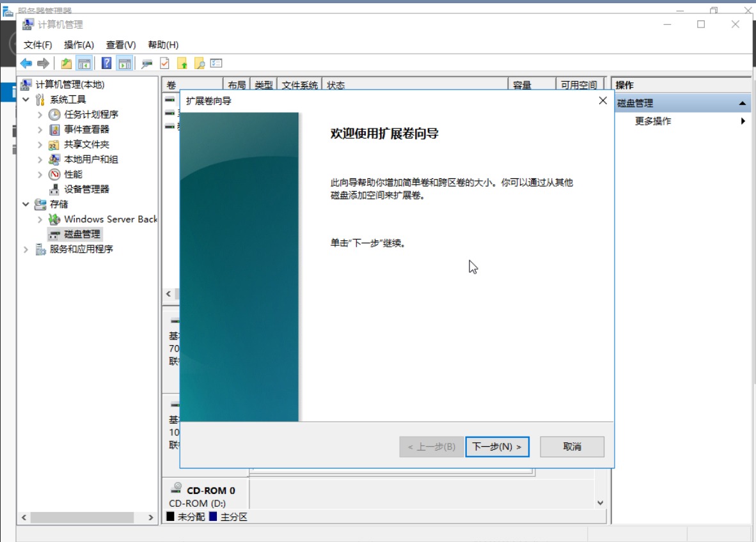Expand the 本地用户和组 node

tap(40, 160)
